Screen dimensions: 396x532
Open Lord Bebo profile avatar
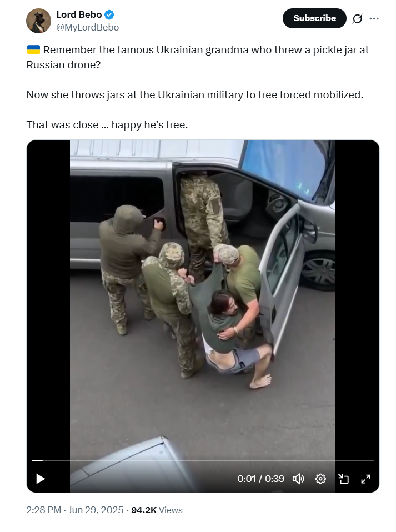coord(38,21)
